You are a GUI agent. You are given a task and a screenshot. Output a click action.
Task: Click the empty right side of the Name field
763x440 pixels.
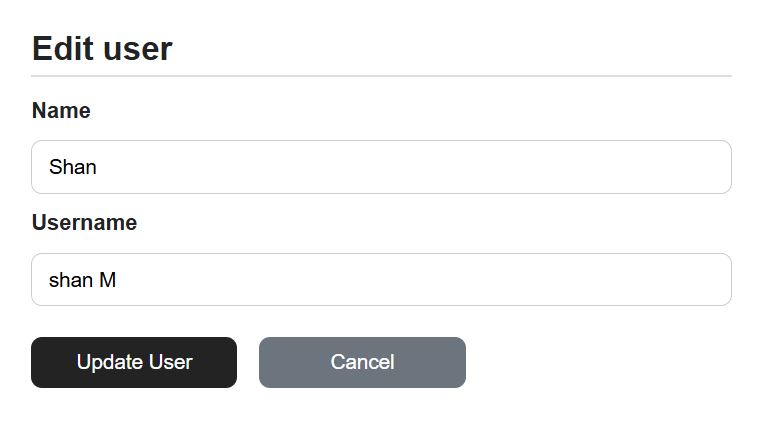point(600,167)
